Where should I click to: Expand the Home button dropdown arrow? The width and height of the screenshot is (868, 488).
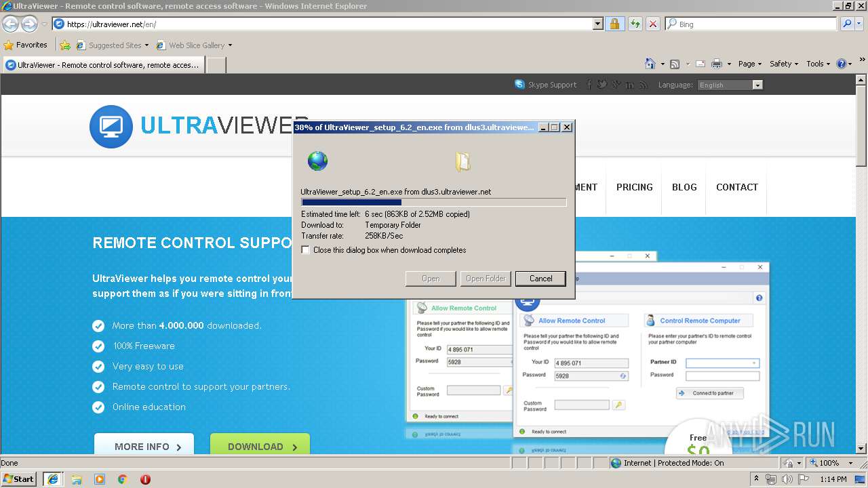click(662, 64)
